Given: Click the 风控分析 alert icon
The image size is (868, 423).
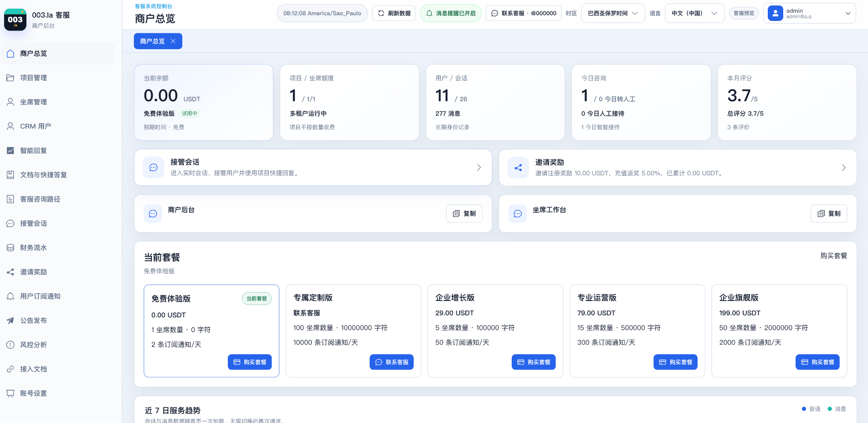Looking at the screenshot, I should (x=10, y=345).
